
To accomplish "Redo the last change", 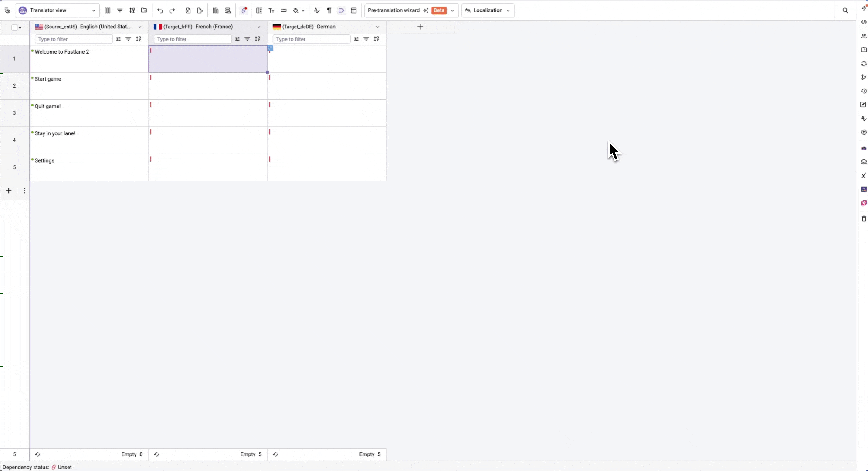I will (173, 10).
